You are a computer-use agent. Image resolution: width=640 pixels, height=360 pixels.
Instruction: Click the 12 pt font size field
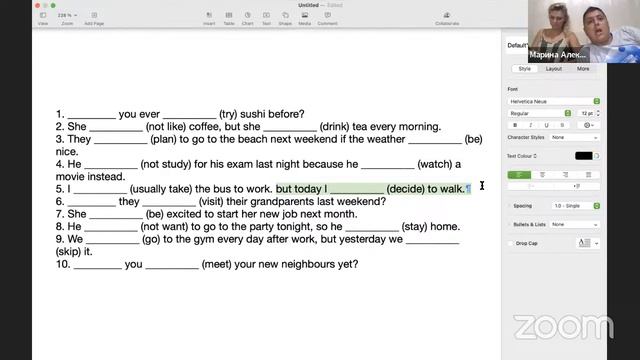586,113
